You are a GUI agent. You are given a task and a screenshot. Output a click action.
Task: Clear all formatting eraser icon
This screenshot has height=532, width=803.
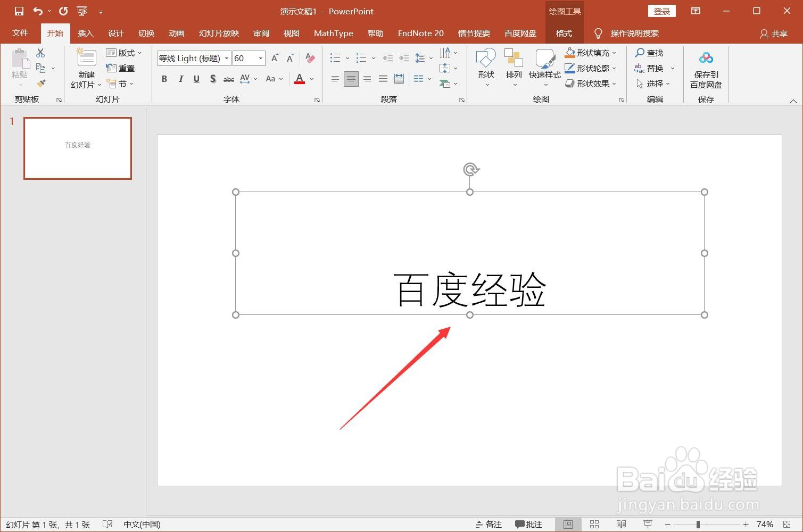(x=310, y=59)
